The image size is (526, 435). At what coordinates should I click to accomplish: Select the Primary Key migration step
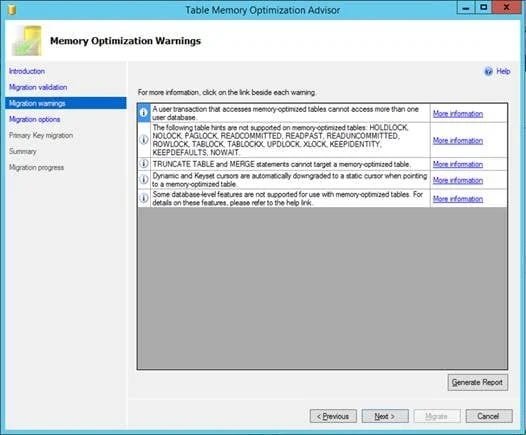41,135
